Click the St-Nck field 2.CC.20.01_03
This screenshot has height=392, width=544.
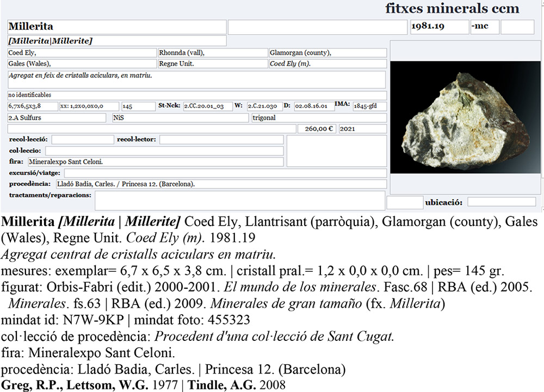click(208, 106)
